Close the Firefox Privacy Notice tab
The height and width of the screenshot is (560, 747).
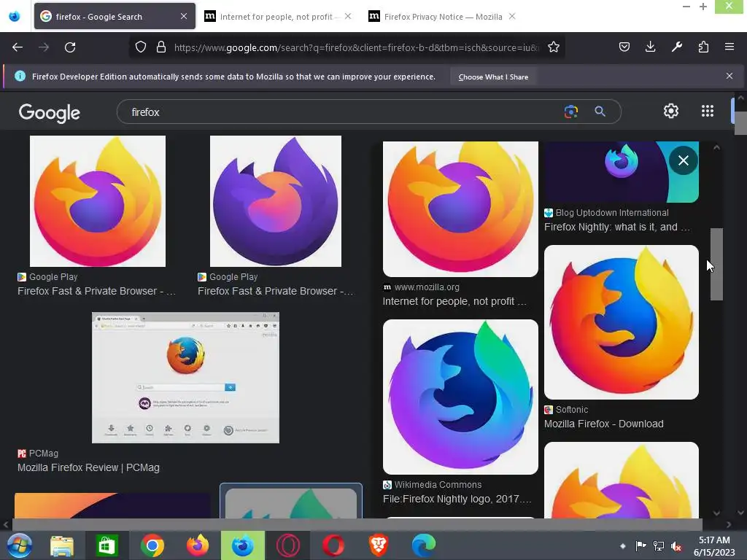pos(512,16)
